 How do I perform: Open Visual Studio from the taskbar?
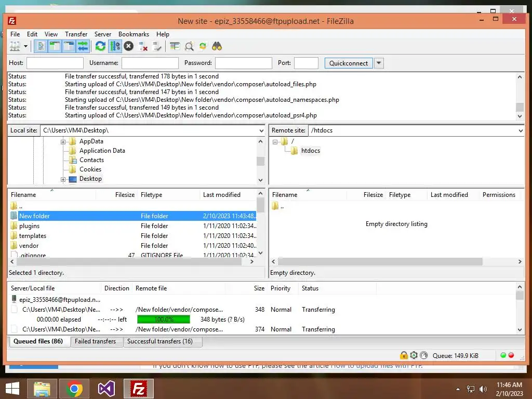pyautogui.click(x=107, y=389)
